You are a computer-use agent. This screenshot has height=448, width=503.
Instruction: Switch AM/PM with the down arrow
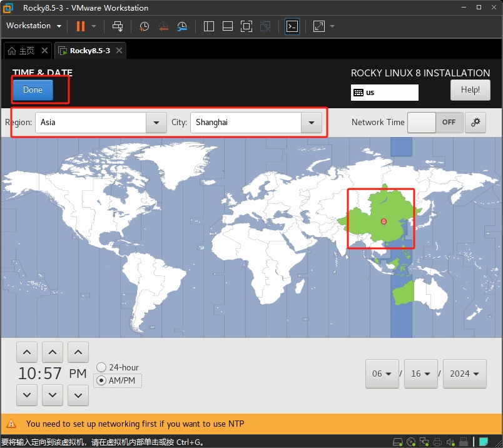[x=78, y=395]
